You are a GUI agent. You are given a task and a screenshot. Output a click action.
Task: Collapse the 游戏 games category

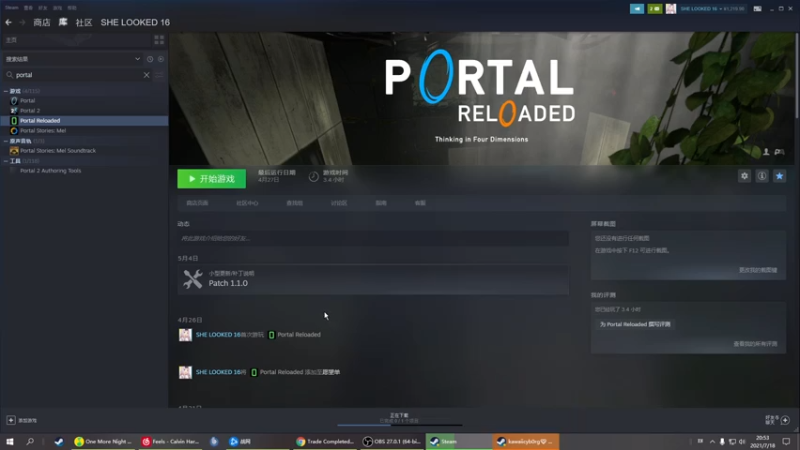pyautogui.click(x=6, y=91)
